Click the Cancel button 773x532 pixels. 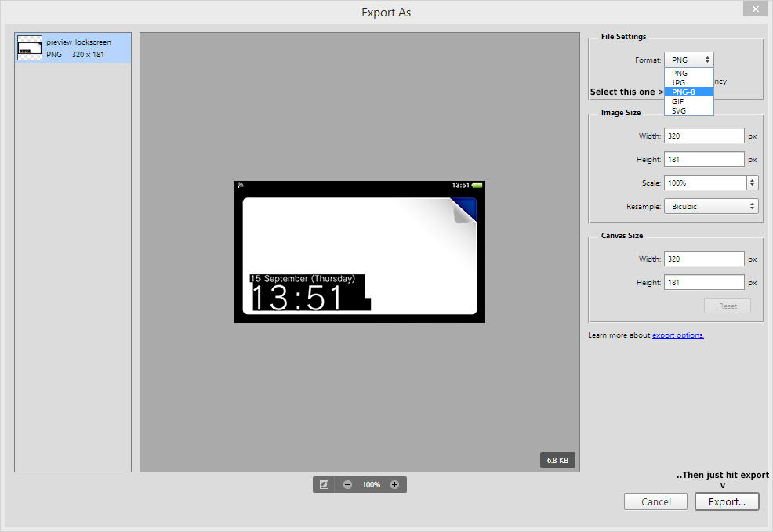click(655, 501)
